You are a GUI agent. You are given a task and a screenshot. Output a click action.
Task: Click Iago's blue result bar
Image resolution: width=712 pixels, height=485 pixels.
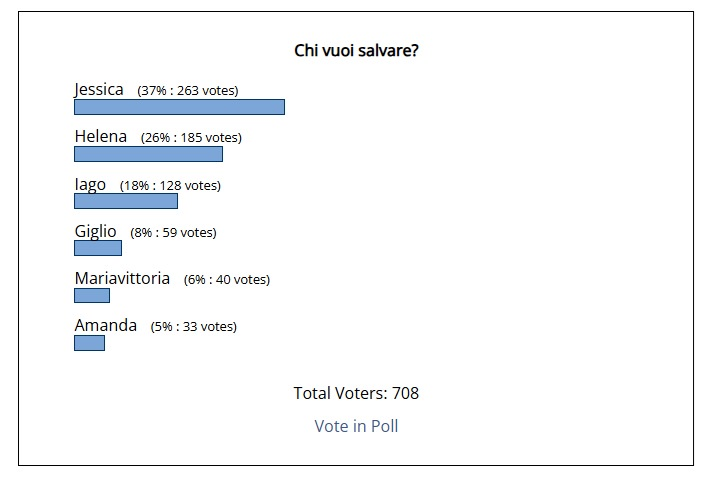[126, 201]
